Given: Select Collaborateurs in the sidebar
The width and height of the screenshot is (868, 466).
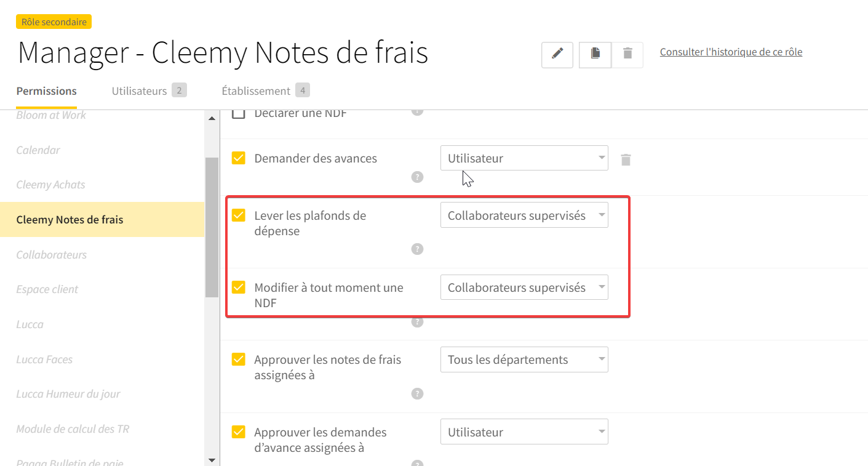Looking at the screenshot, I should (x=52, y=255).
